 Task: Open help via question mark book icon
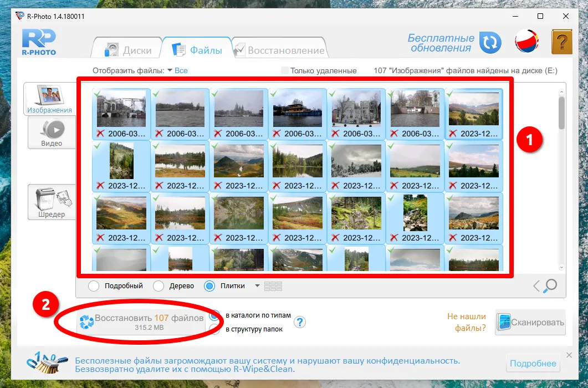(561, 42)
